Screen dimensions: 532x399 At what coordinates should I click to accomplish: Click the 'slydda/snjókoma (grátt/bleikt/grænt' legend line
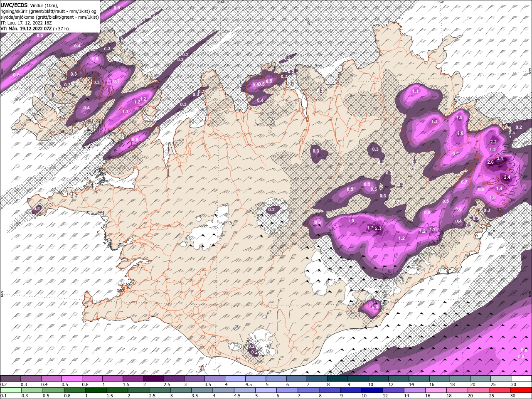[x=49, y=17]
